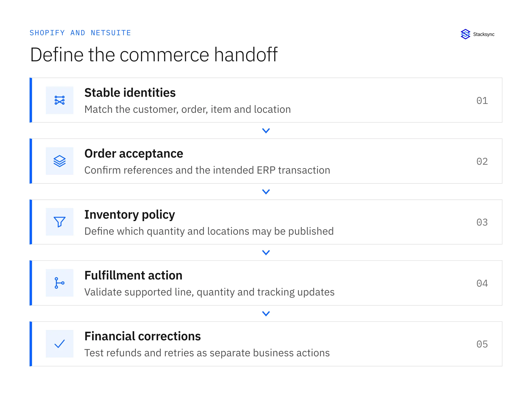Click the Order acceptance layers icon
The image size is (532, 394).
click(60, 161)
